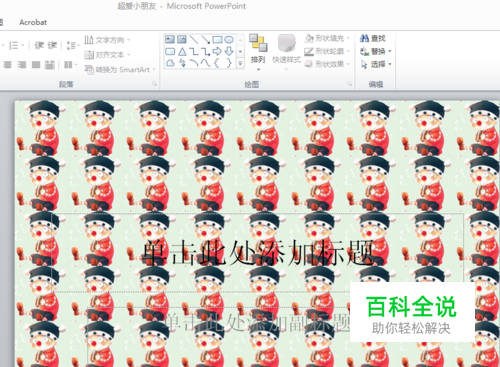
Task: Switch to the Acrobat ribbon tab
Action: (33, 22)
